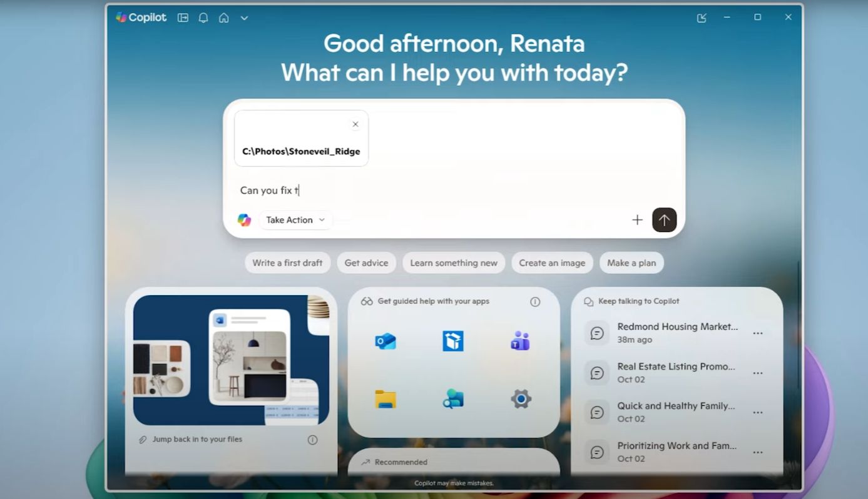Open the teal search-and-chat app icon
Screen dimensions: 868x499
(x=453, y=399)
